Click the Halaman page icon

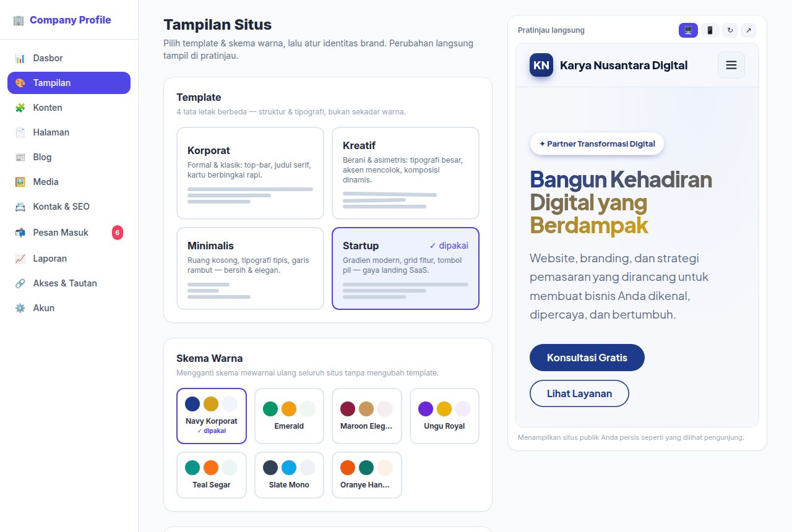tap(20, 132)
